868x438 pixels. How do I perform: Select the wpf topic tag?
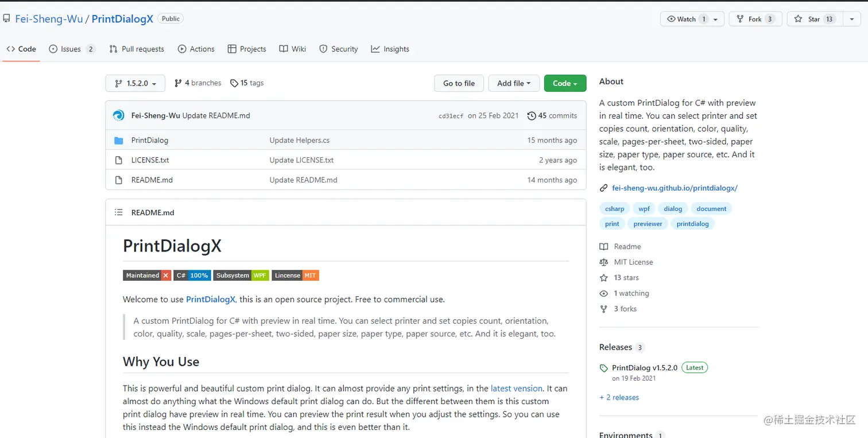[644, 209]
